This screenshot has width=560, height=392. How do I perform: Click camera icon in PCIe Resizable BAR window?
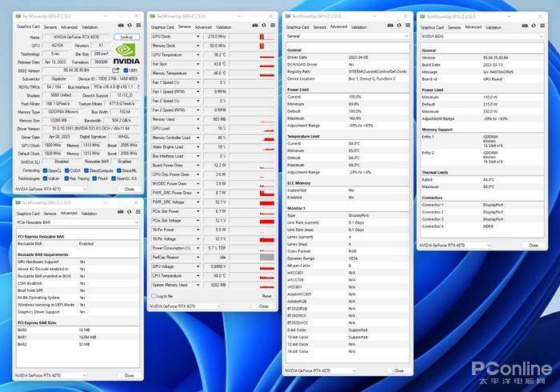(121, 212)
